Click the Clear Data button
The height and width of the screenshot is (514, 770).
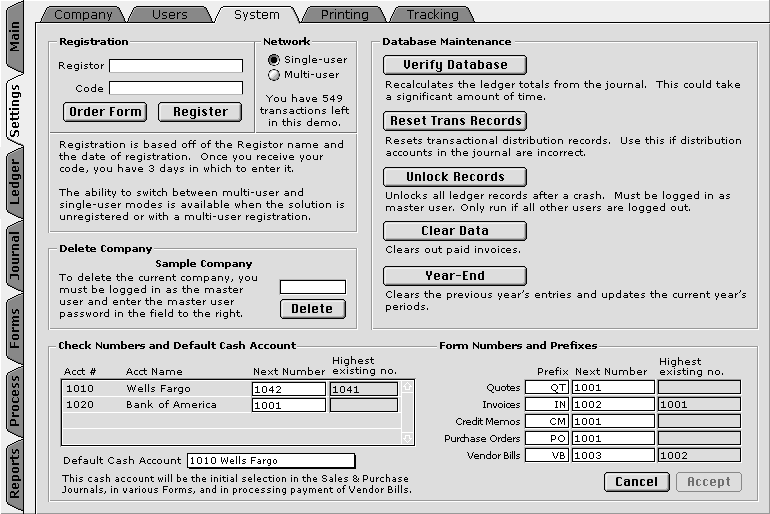tap(455, 231)
